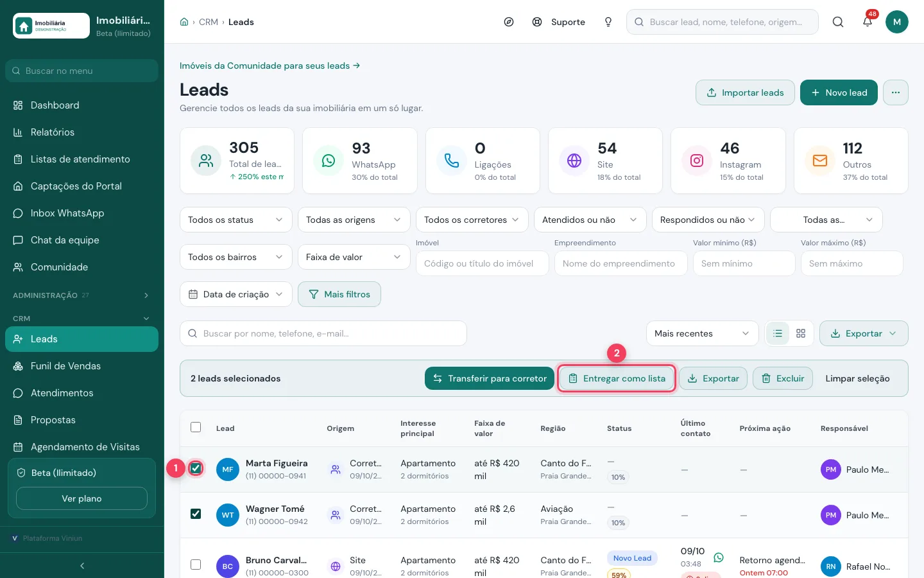This screenshot has width=924, height=578.
Task: Open Todos os corretores dropdown
Action: tap(472, 220)
